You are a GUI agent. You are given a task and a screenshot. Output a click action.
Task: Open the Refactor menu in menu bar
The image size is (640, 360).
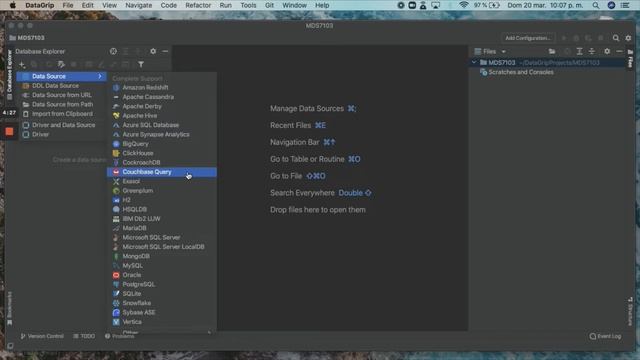coord(198,5)
